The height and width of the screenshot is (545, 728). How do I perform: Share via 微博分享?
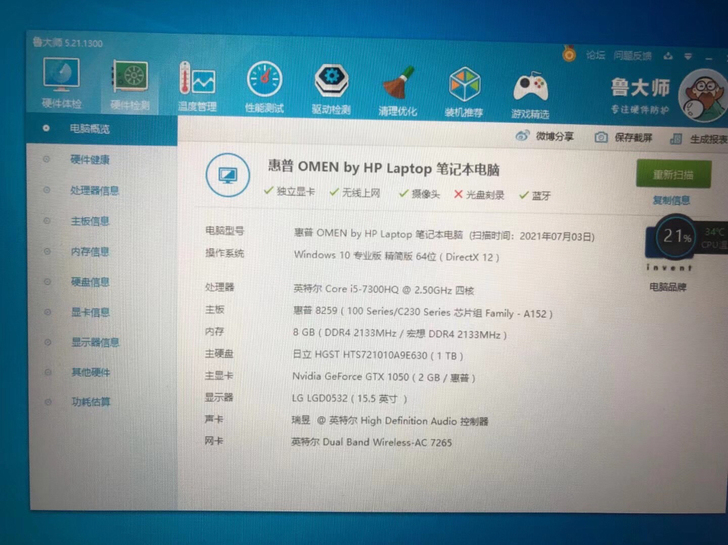coord(545,136)
